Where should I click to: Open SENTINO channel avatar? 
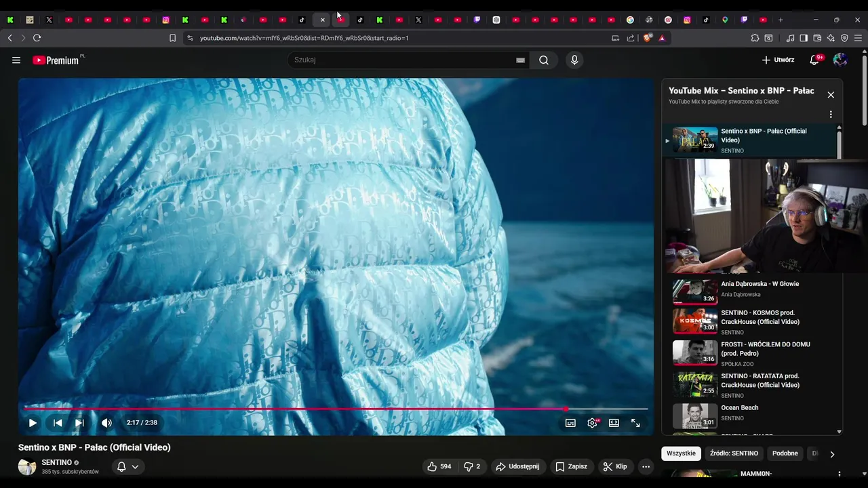click(x=27, y=466)
